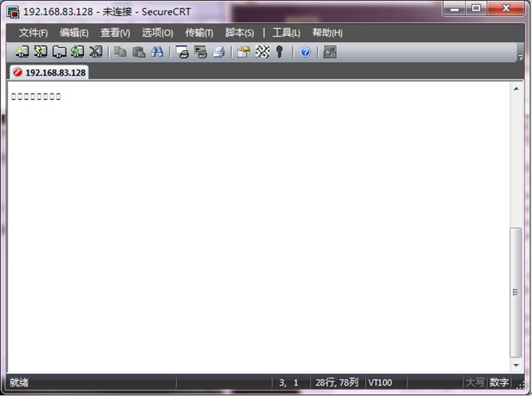Click 就绪 status text
Screen dimensions: 532x396
(x=19, y=383)
